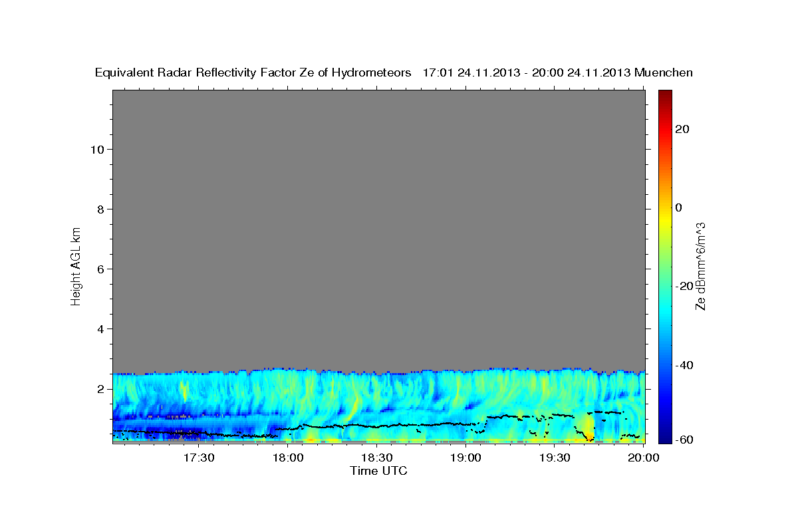The height and width of the screenshot is (532, 798).
Task: Click the 'Ze dBmm^6/m^3' colorbar label
Action: coord(700,267)
